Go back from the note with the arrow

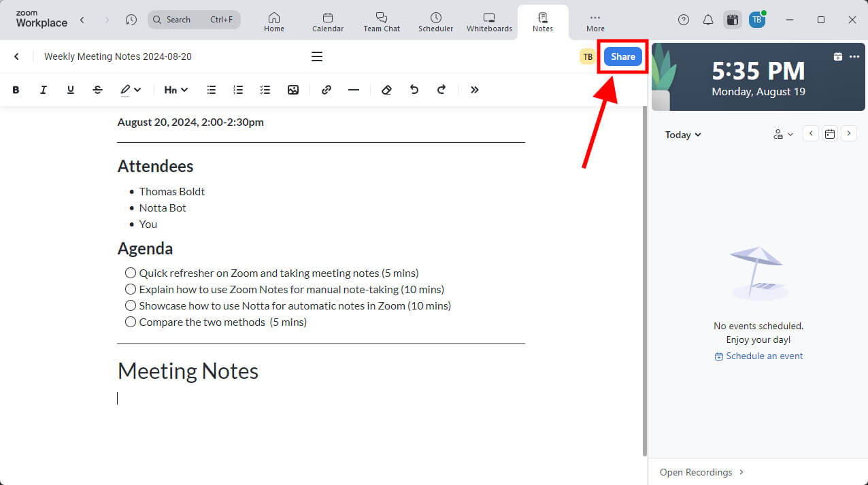tap(16, 56)
